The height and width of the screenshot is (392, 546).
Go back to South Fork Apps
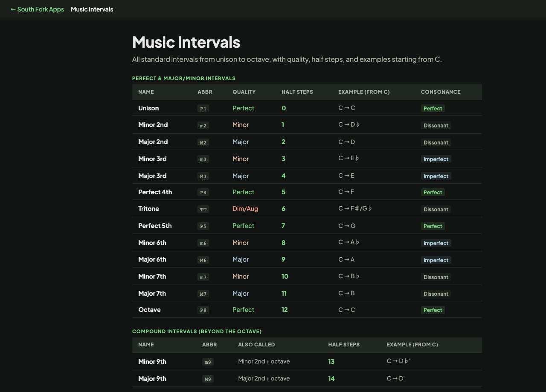[x=37, y=9]
